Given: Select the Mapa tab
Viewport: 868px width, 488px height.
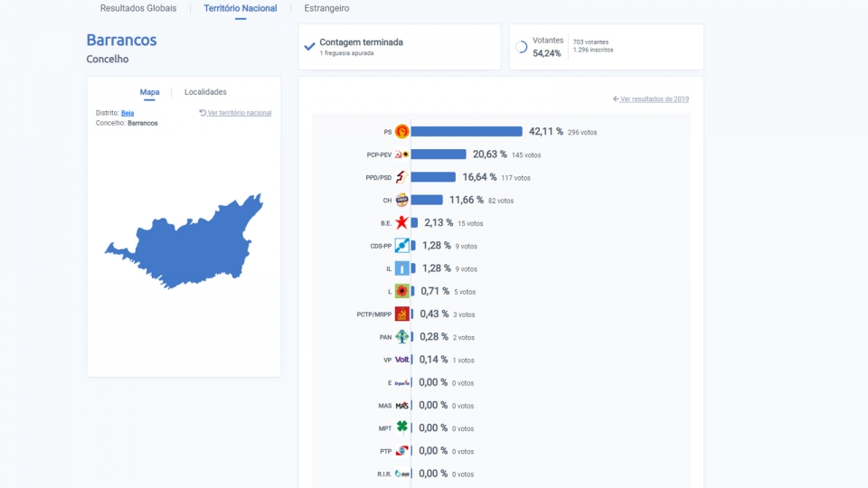Looking at the screenshot, I should 149,92.
